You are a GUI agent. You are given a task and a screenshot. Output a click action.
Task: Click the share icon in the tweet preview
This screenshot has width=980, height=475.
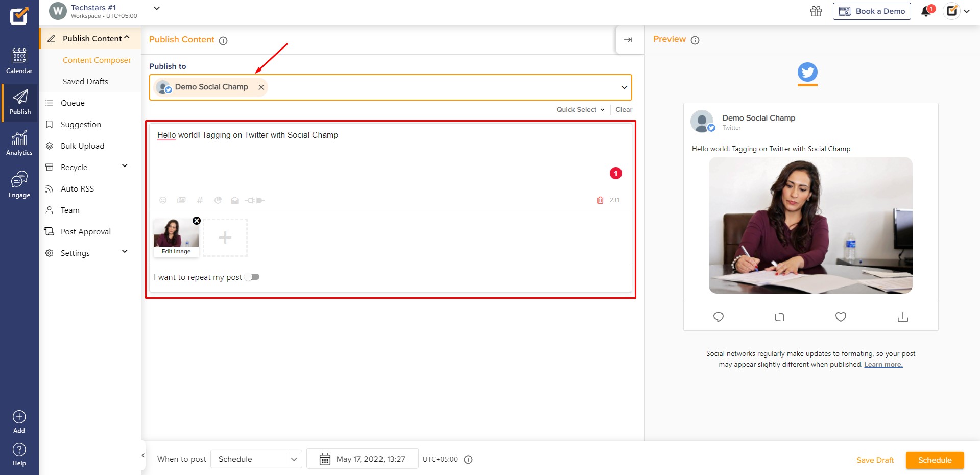902,317
